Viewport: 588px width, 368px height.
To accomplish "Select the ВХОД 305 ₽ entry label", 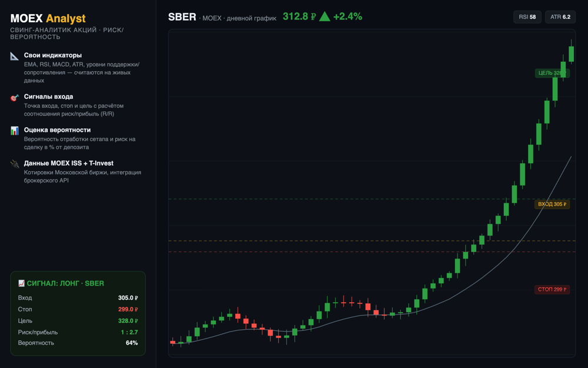I will click(552, 204).
